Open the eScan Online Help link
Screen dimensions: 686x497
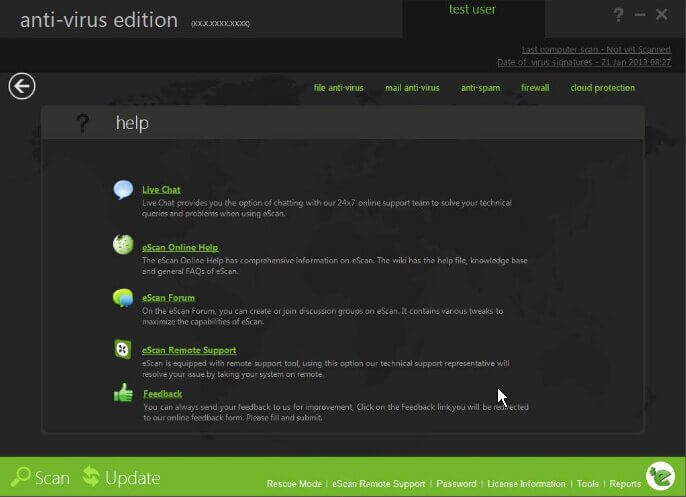click(x=180, y=247)
